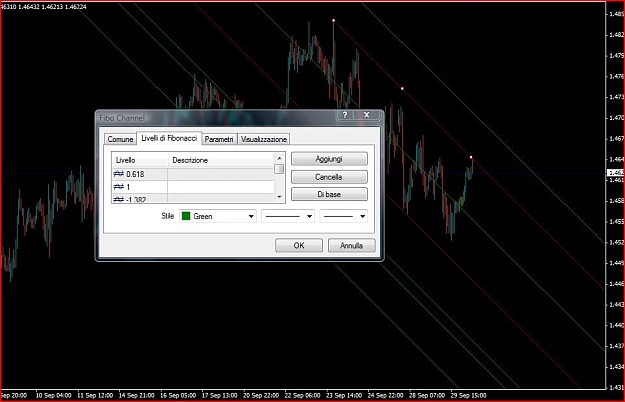This screenshot has width=625, height=402.
Task: Click the Di base button
Action: [x=329, y=194]
